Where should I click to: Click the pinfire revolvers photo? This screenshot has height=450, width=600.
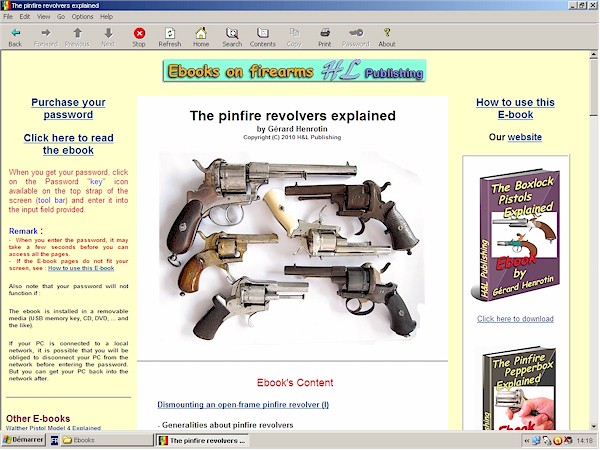click(292, 247)
